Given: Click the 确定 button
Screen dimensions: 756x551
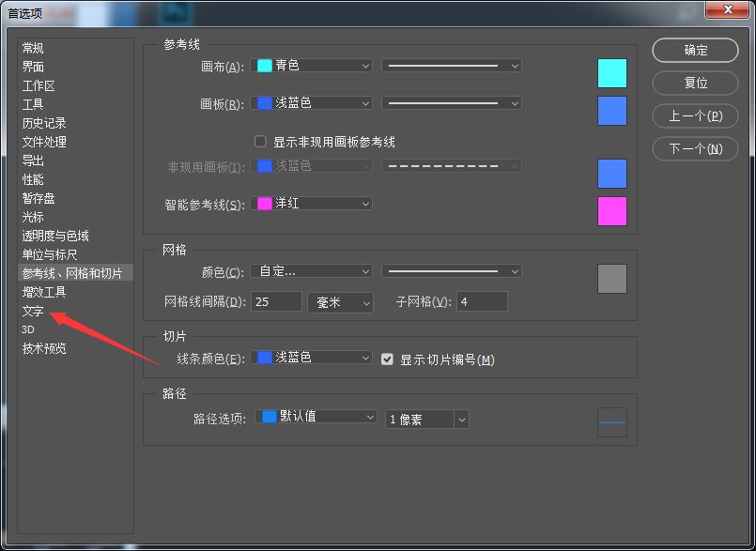Looking at the screenshot, I should [x=695, y=50].
